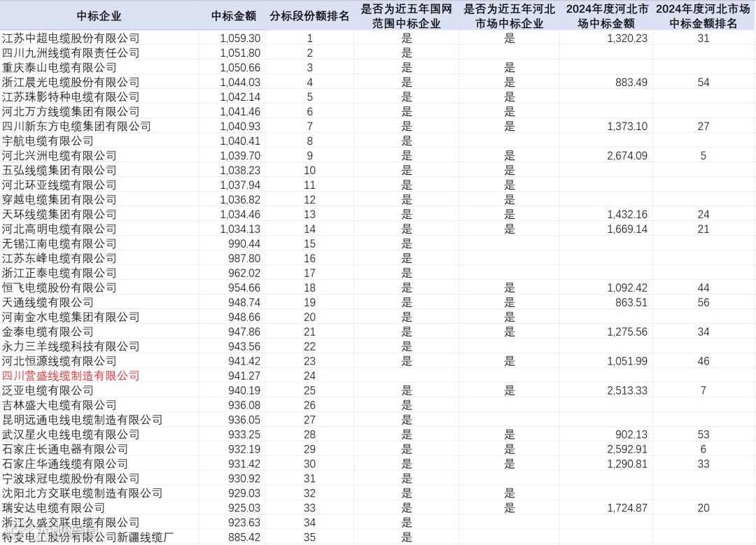The width and height of the screenshot is (756, 545).
Task: Click Hebei 2024 amount 2,674.09
Action: 627,155
